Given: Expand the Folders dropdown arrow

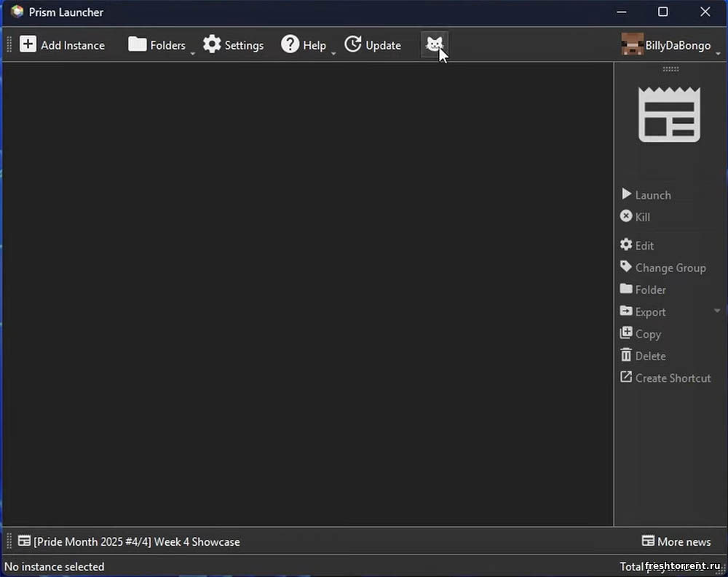Looking at the screenshot, I should pyautogui.click(x=193, y=53).
